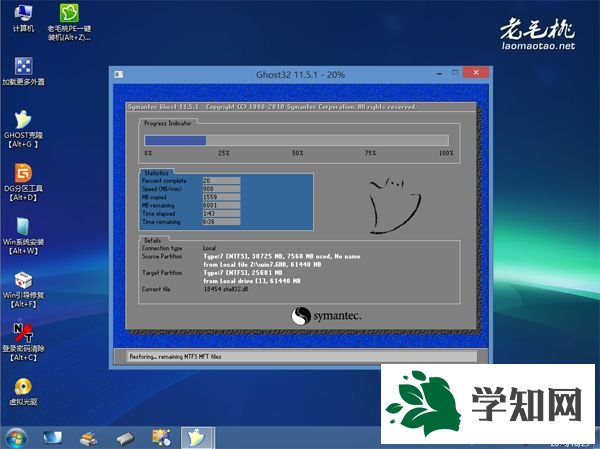
Task: Open Win boot repair (Alt+F) icon
Action: pyautogui.click(x=23, y=289)
